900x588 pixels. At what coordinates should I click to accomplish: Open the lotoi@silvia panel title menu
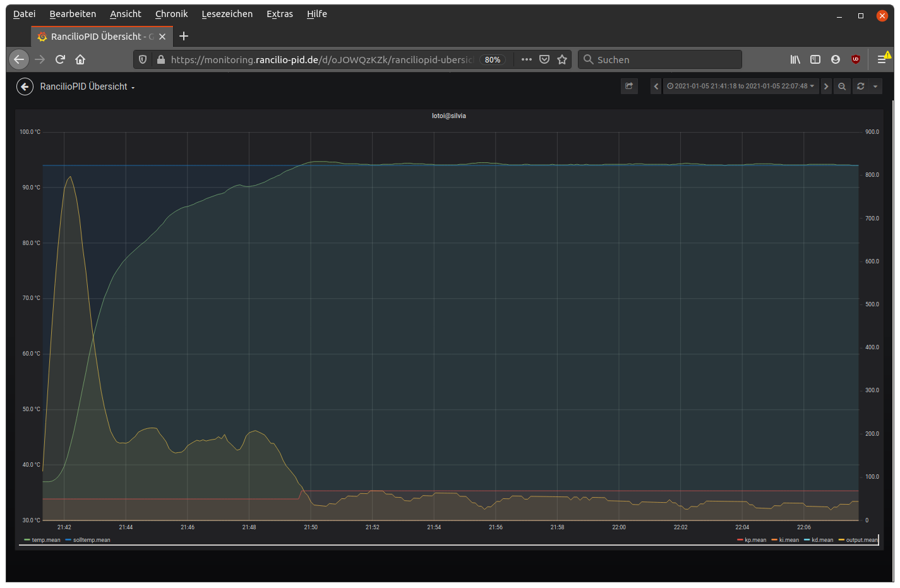pos(449,116)
